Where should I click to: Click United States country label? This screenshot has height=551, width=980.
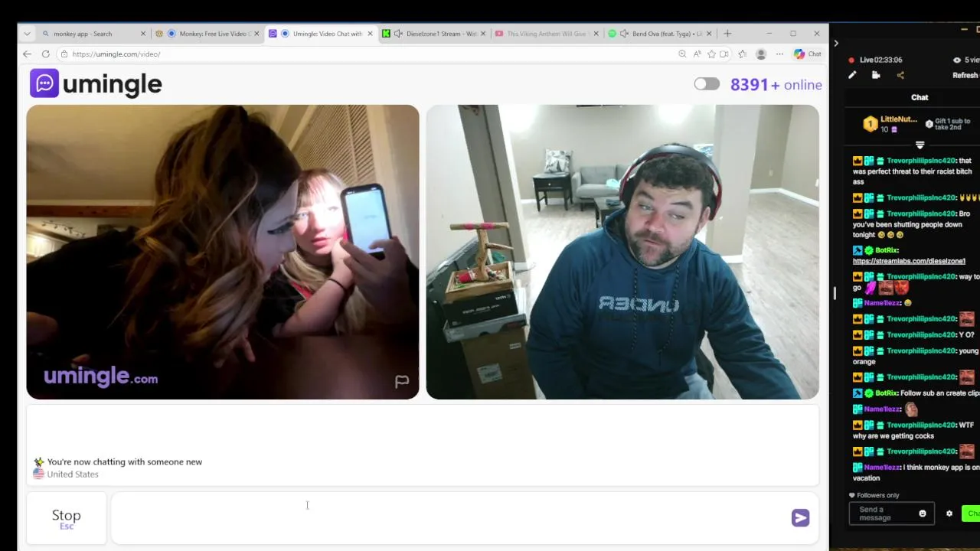(x=73, y=474)
